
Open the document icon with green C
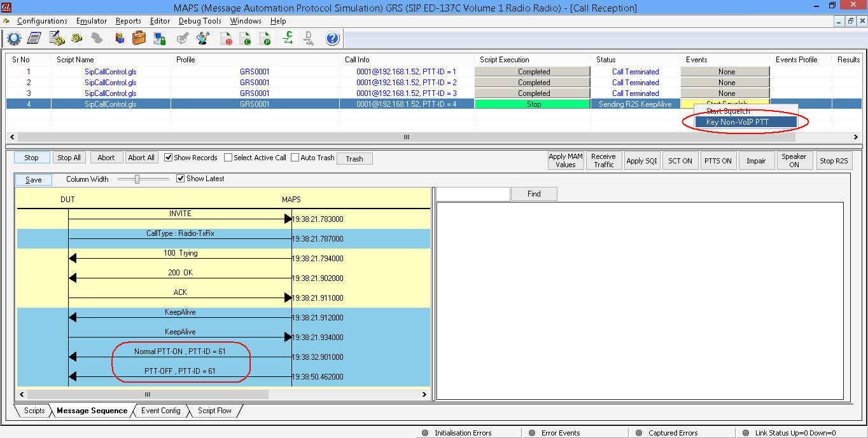(x=246, y=38)
